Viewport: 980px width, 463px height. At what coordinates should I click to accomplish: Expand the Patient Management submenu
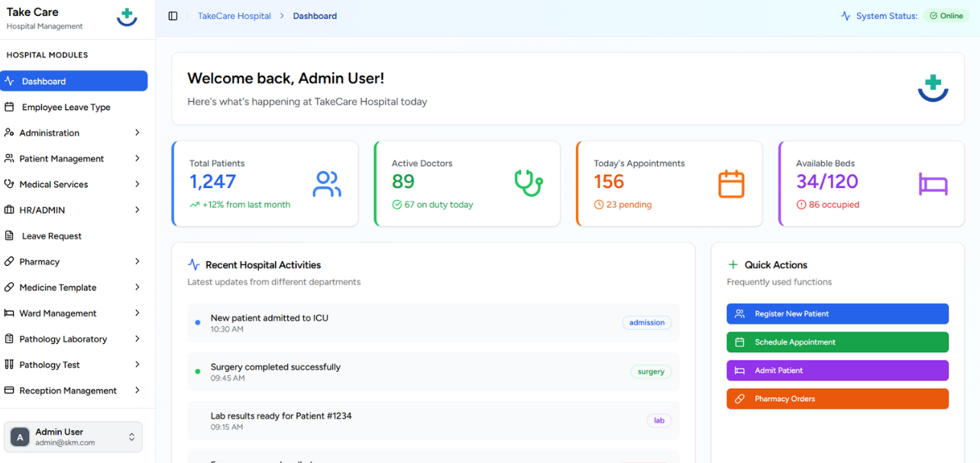click(x=73, y=159)
